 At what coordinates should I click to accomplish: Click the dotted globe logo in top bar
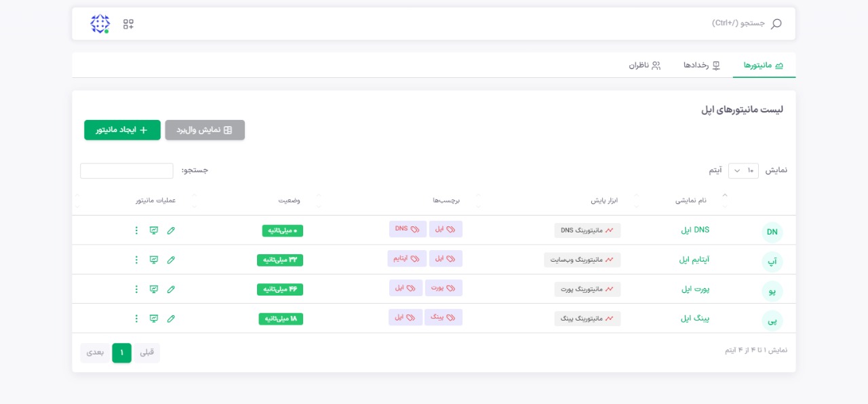[x=100, y=24]
